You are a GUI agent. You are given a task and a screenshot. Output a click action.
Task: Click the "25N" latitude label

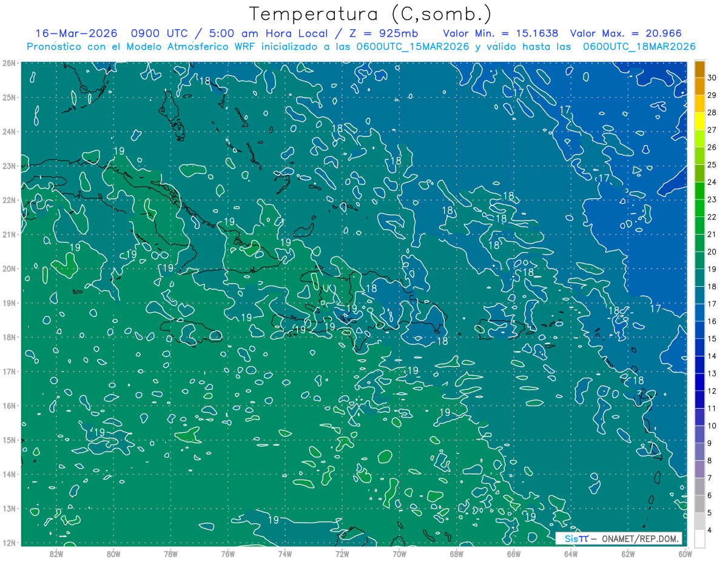(8, 98)
